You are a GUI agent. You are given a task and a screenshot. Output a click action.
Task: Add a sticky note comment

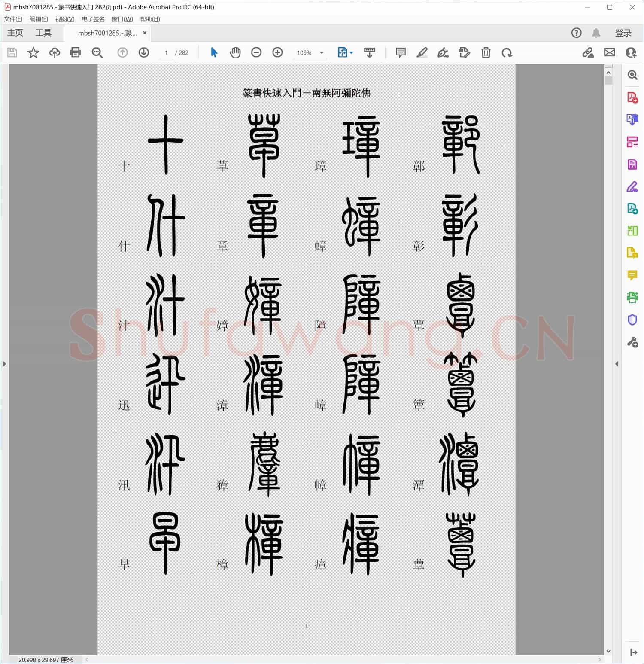400,52
